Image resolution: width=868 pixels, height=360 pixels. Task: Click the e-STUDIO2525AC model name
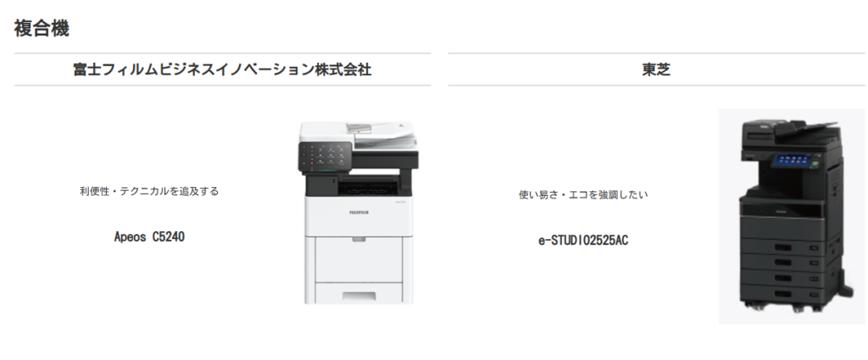tap(583, 241)
